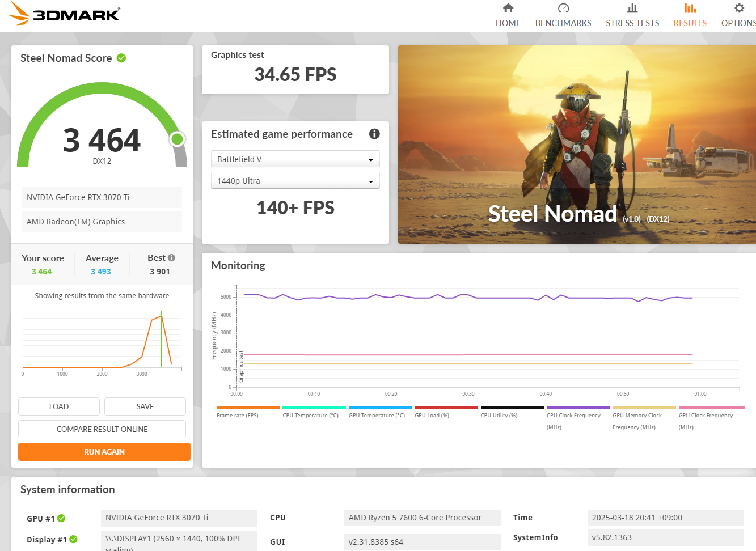The height and width of the screenshot is (551, 756).
Task: Toggle GPU Clock Frequency legend swatch
Action: point(711,408)
